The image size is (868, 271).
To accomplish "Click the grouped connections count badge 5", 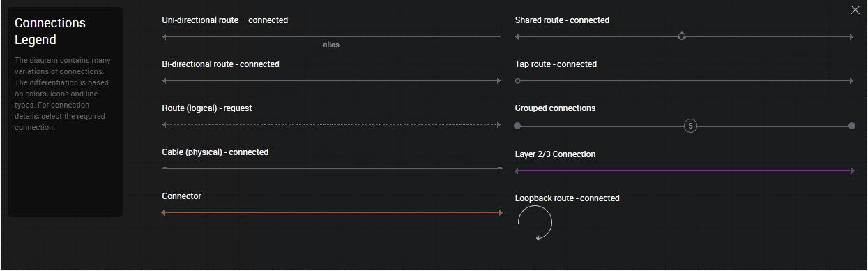I will [x=690, y=126].
